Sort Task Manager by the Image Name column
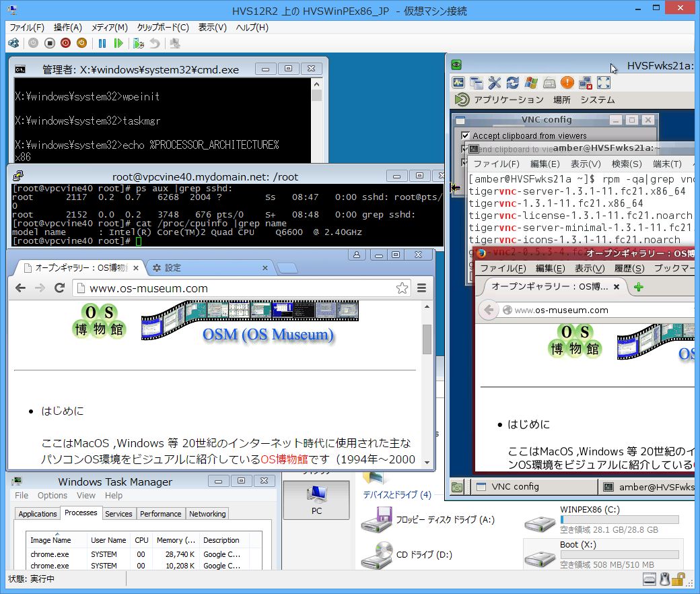Viewport: 700px width, 594px height. (57, 540)
